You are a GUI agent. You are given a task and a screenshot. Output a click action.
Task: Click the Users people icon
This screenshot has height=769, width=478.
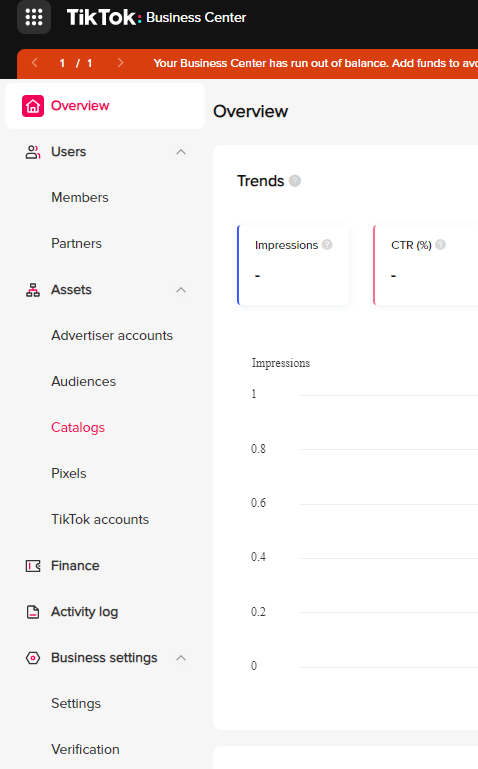click(33, 152)
